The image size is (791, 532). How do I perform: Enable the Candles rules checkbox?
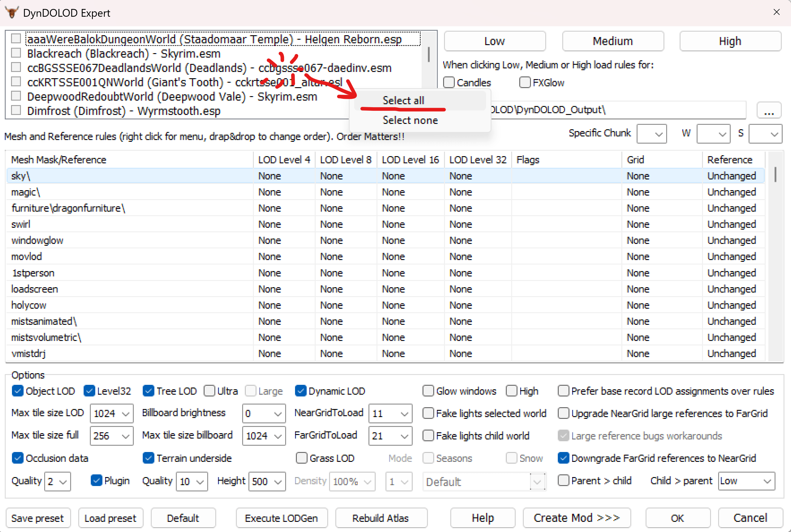coord(449,82)
